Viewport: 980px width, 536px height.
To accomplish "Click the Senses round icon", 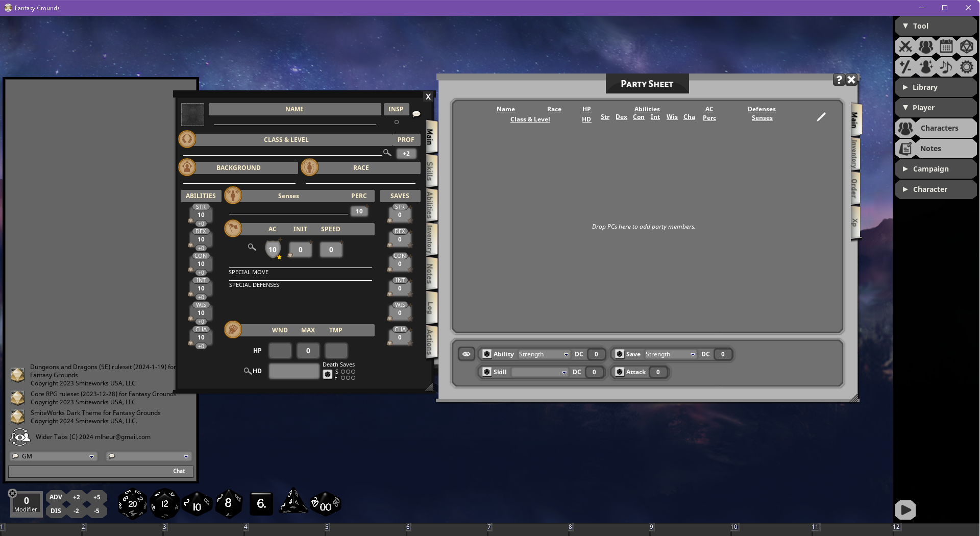I will tap(233, 195).
